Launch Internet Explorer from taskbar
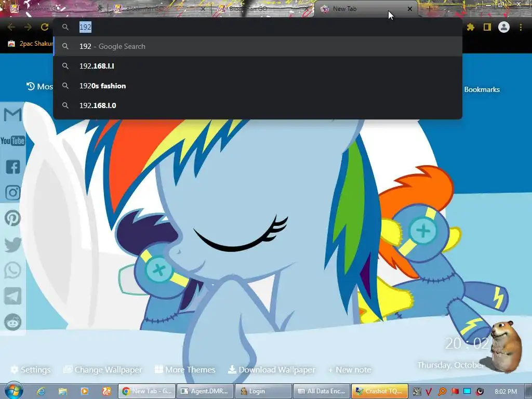The height and width of the screenshot is (399, 532). pos(42,391)
